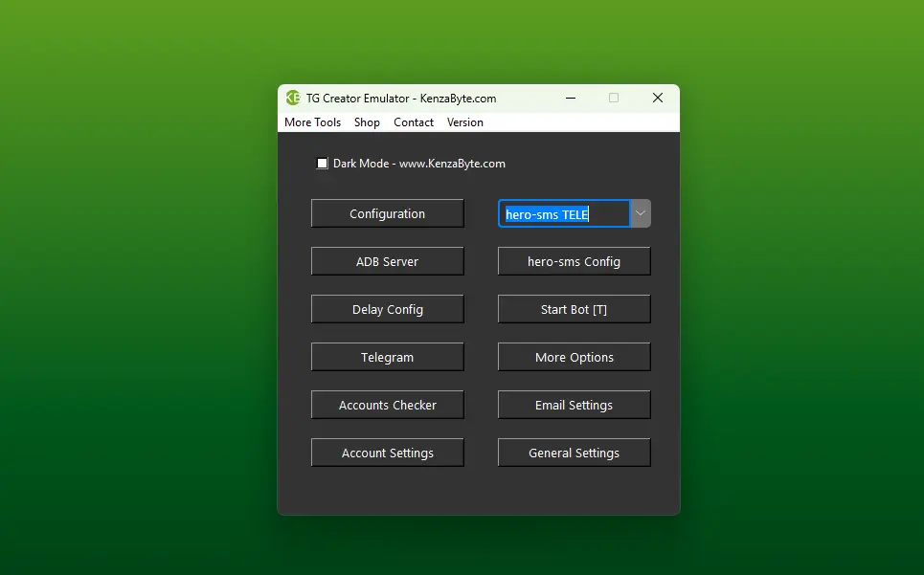Click the Dark Mode - www.KenzaByte.com label

pos(419,164)
